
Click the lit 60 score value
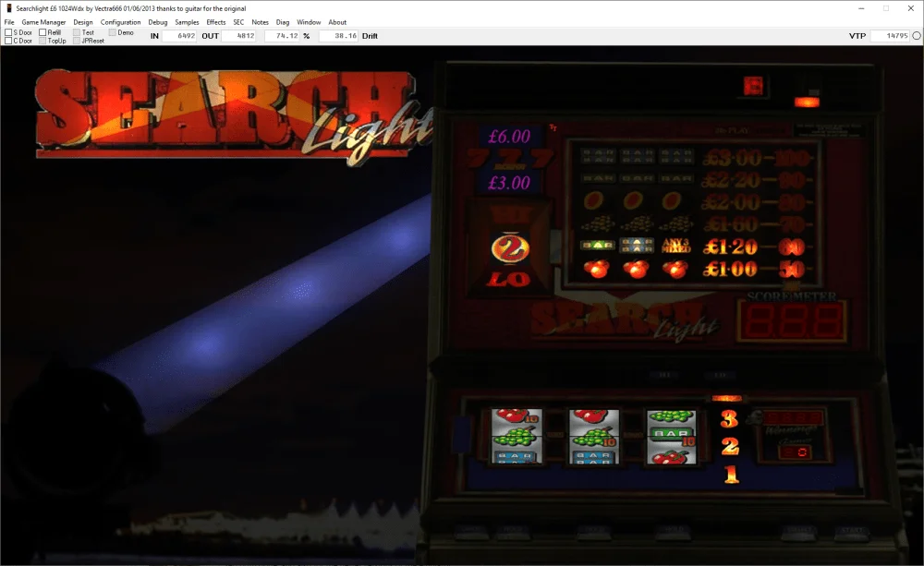(792, 247)
